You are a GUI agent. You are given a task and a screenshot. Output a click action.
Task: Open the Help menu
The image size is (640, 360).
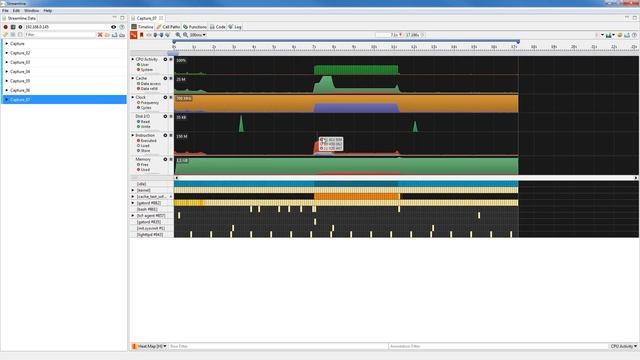(47, 11)
